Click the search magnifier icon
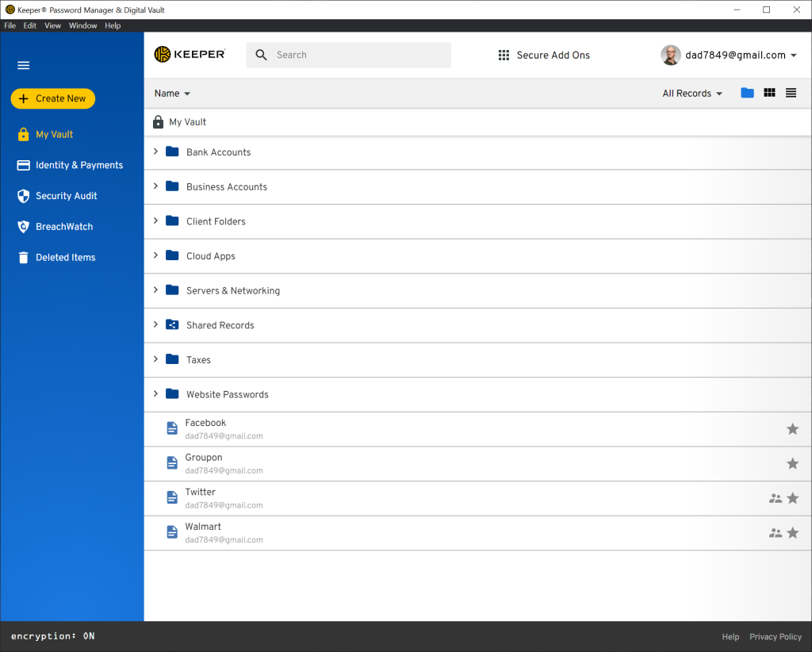 tap(262, 55)
